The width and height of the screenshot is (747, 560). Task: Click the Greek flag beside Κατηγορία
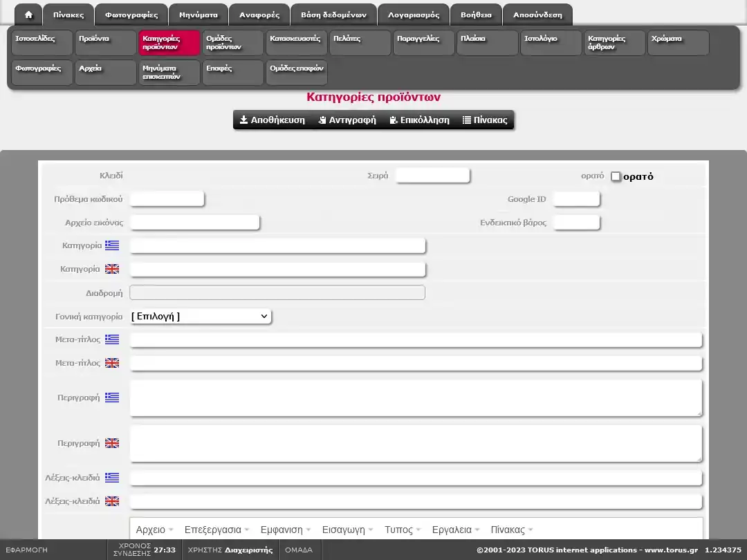click(112, 245)
